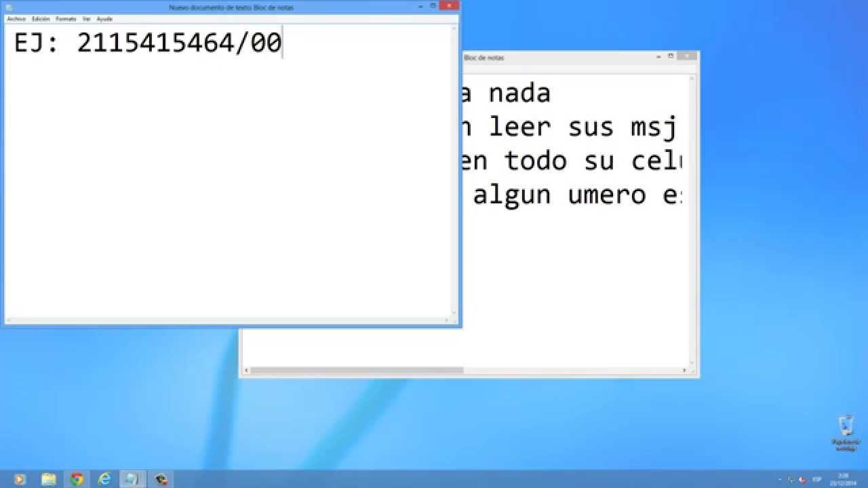868x488 pixels.
Task: Click 'algun umero' text in back Notepad
Action: pyautogui.click(x=559, y=195)
